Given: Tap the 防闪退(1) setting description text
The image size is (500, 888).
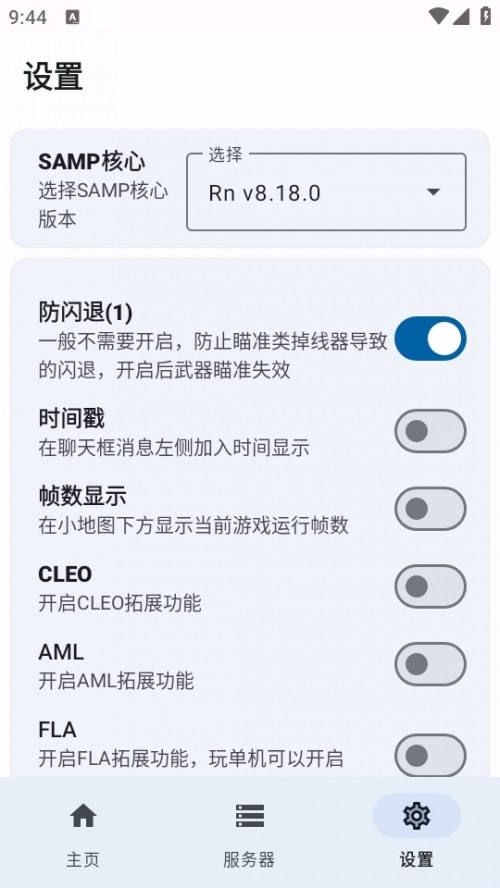Looking at the screenshot, I should coord(213,355).
